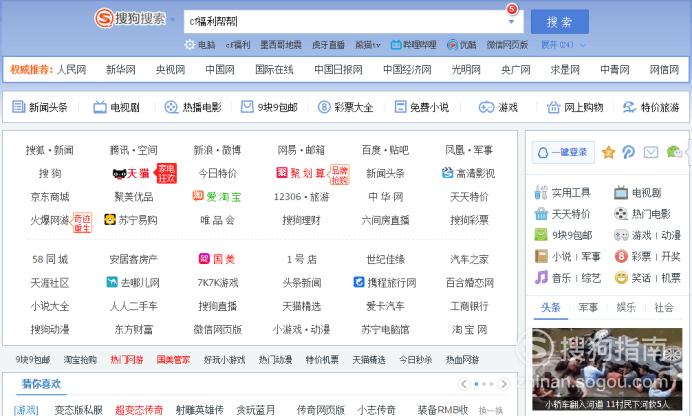The width and height of the screenshot is (692, 416).
Task: Open the 聚划算 logo link
Action: tap(301, 173)
